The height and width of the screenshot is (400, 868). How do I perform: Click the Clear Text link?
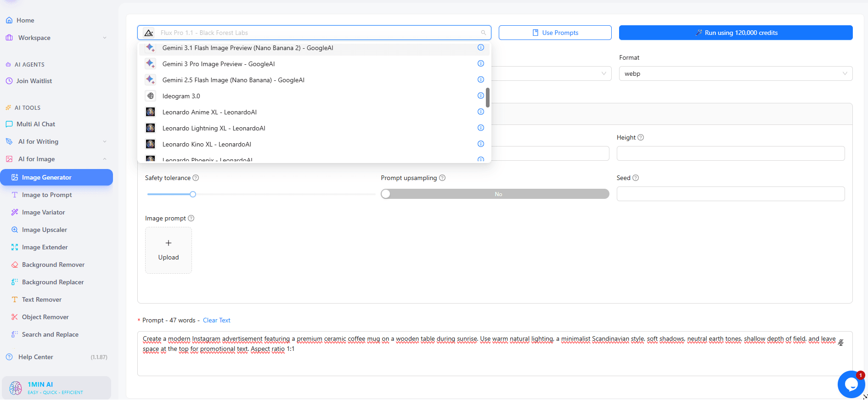pos(216,320)
